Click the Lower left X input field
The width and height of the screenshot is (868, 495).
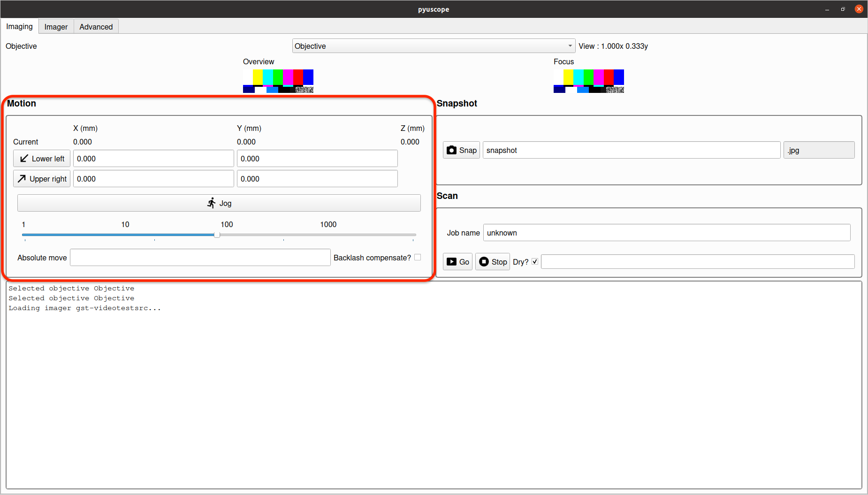click(x=153, y=159)
